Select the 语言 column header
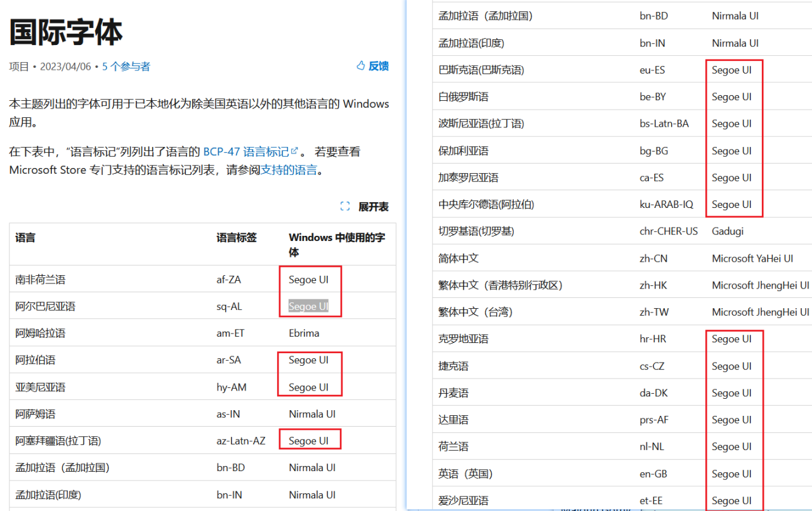Screen dimensions: 812x511 click(26, 238)
